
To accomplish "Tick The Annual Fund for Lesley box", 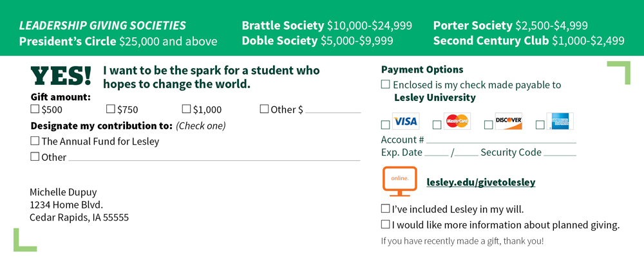I will pos(35,141).
